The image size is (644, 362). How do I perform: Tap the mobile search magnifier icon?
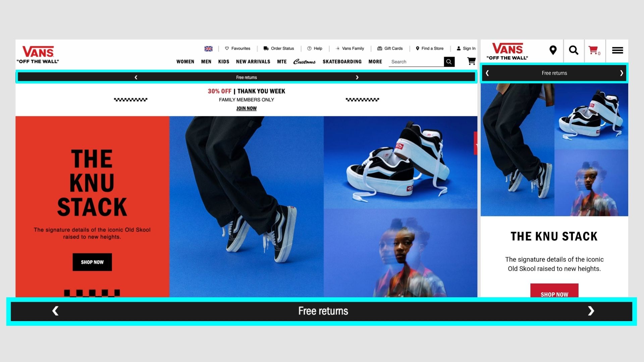[574, 50]
